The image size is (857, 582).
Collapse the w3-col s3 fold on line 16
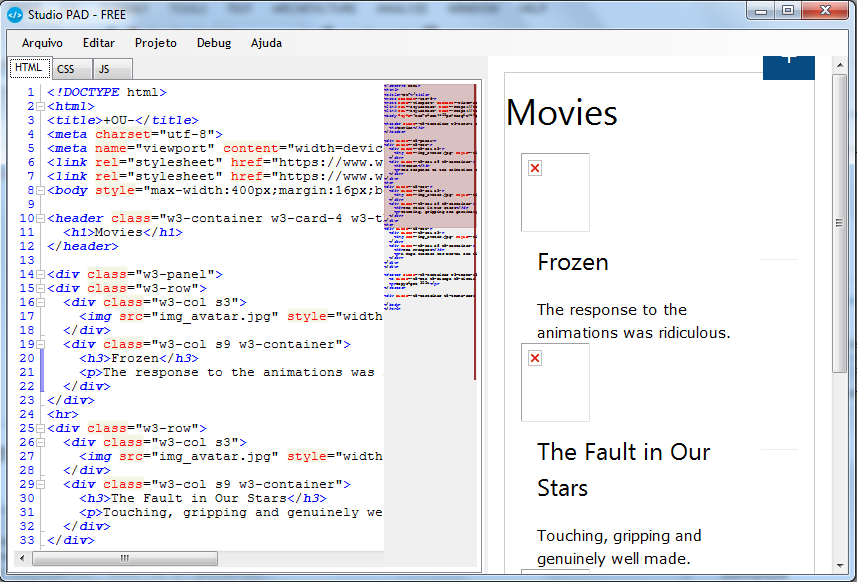coord(40,303)
